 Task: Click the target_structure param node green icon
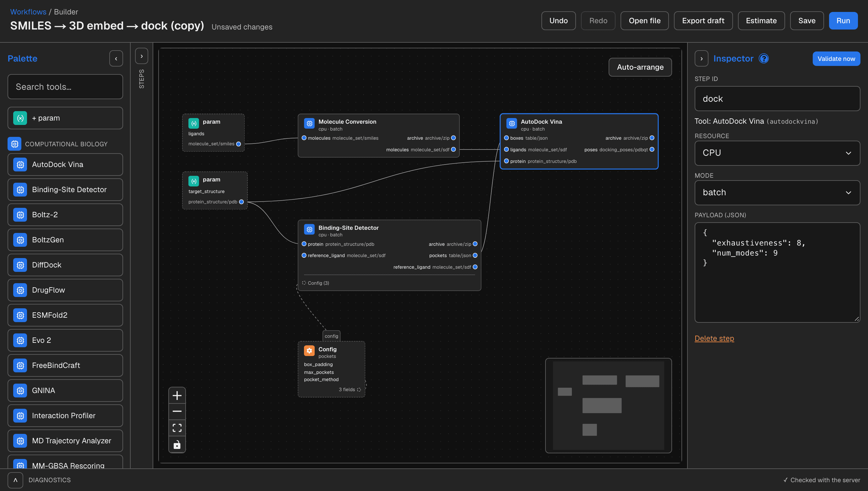pyautogui.click(x=193, y=181)
